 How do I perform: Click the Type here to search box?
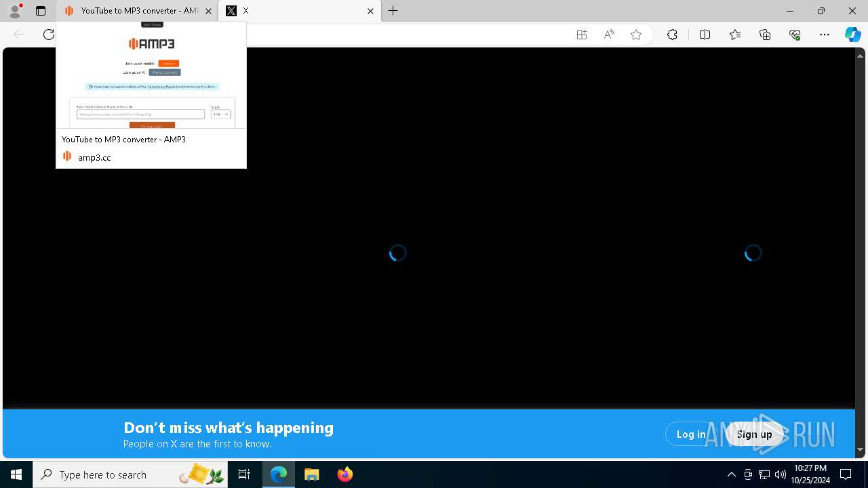click(x=130, y=474)
